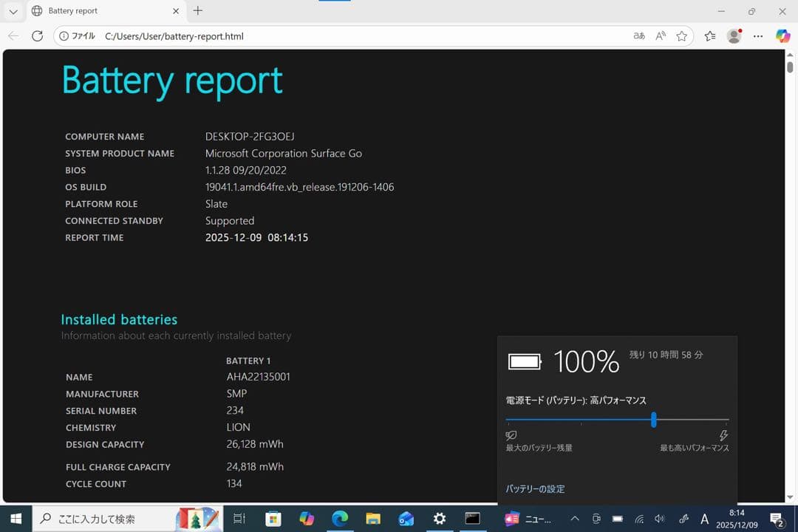Click the battery tray icon

coord(617,519)
